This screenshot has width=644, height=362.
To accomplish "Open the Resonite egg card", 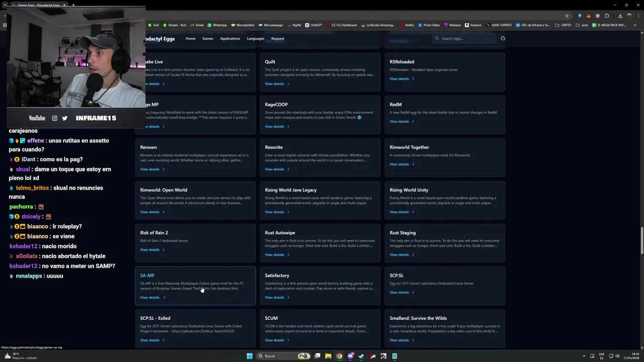I will coord(320,157).
